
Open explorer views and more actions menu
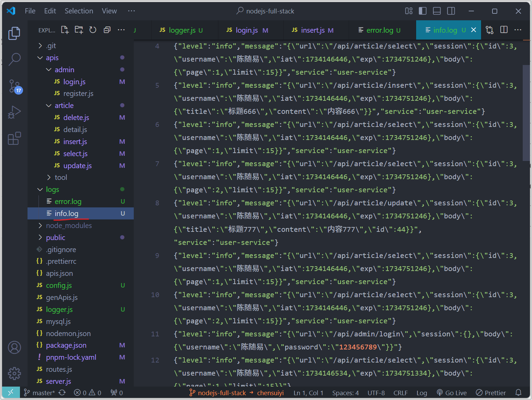(x=121, y=30)
